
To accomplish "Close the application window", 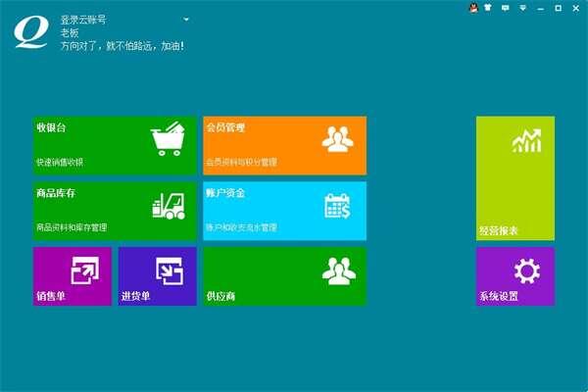I will click(575, 8).
